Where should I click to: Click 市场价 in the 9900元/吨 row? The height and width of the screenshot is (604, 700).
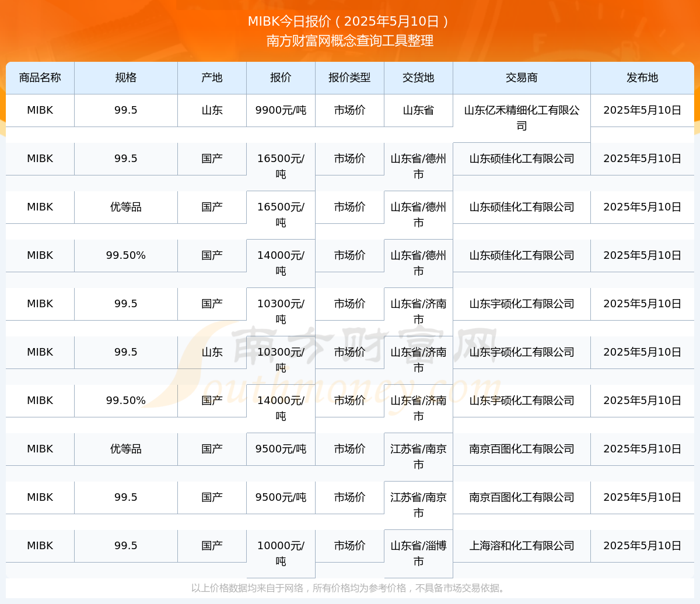pyautogui.click(x=350, y=110)
